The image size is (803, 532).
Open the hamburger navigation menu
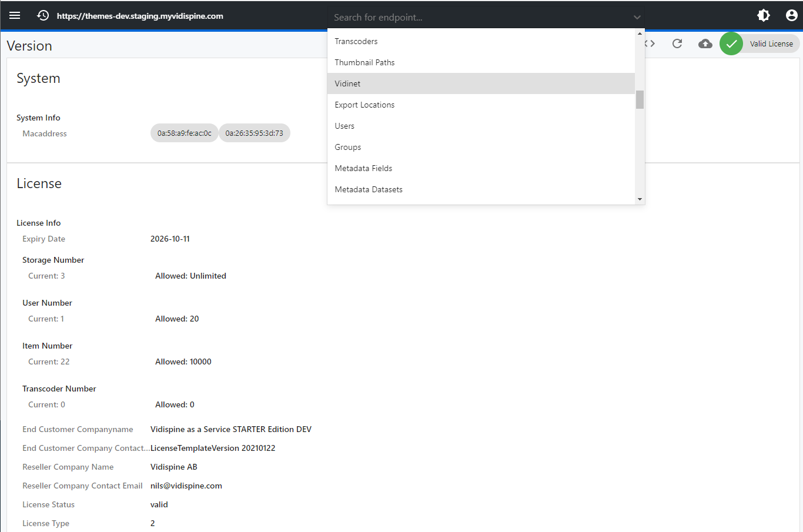coord(15,15)
